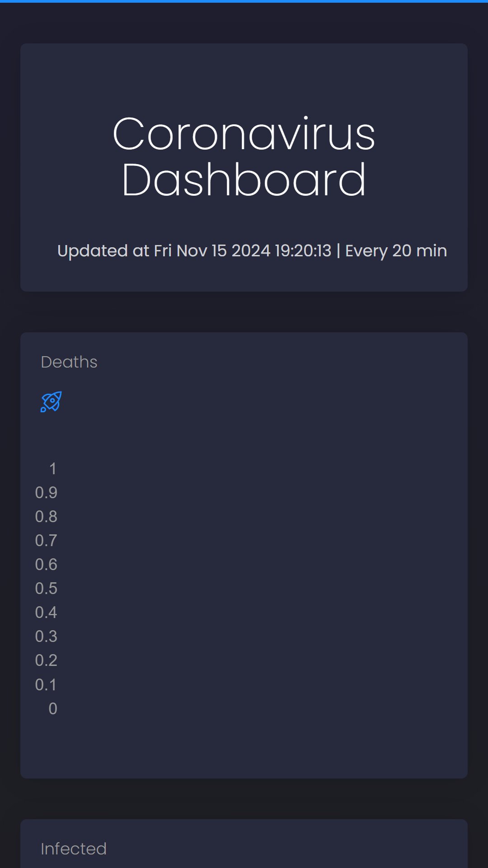
Task: Click the 1 label on chart axis
Action: [53, 469]
